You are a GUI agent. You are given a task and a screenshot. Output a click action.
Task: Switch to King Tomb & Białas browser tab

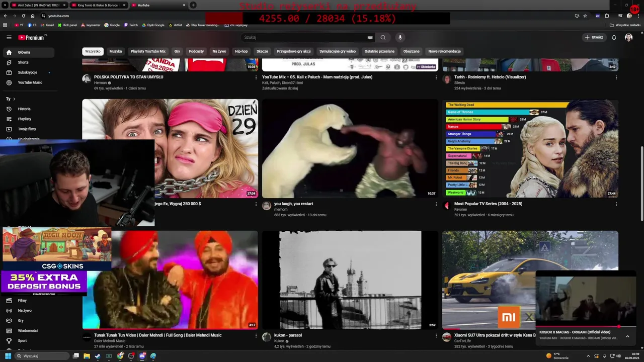point(98,5)
